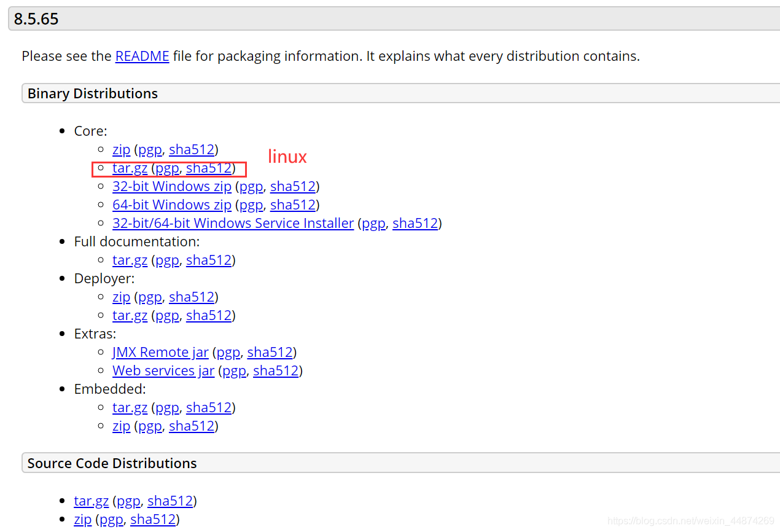Open sha512 for 32-bit Windows zip
The width and height of the screenshot is (780, 532).
(293, 186)
